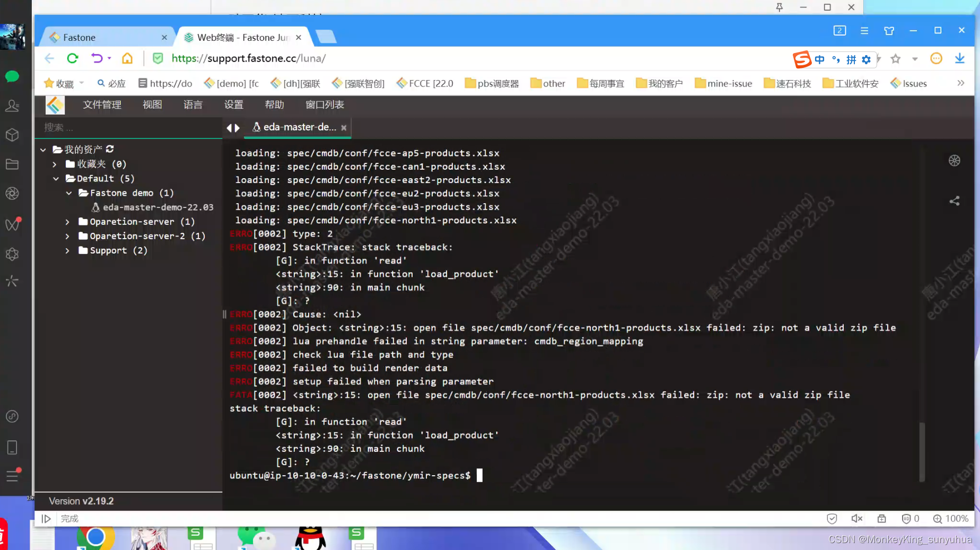Open the user profile sidebar icon
The width and height of the screenshot is (980, 550).
12,106
